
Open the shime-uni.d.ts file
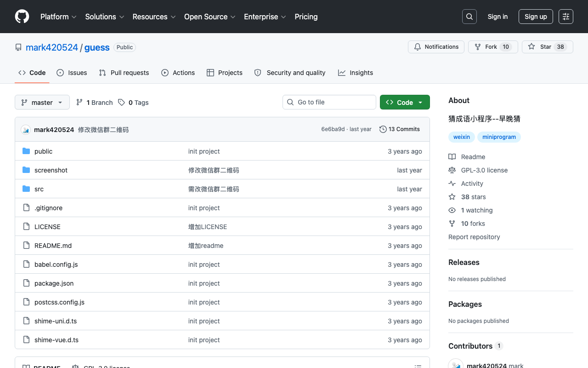[x=56, y=321]
